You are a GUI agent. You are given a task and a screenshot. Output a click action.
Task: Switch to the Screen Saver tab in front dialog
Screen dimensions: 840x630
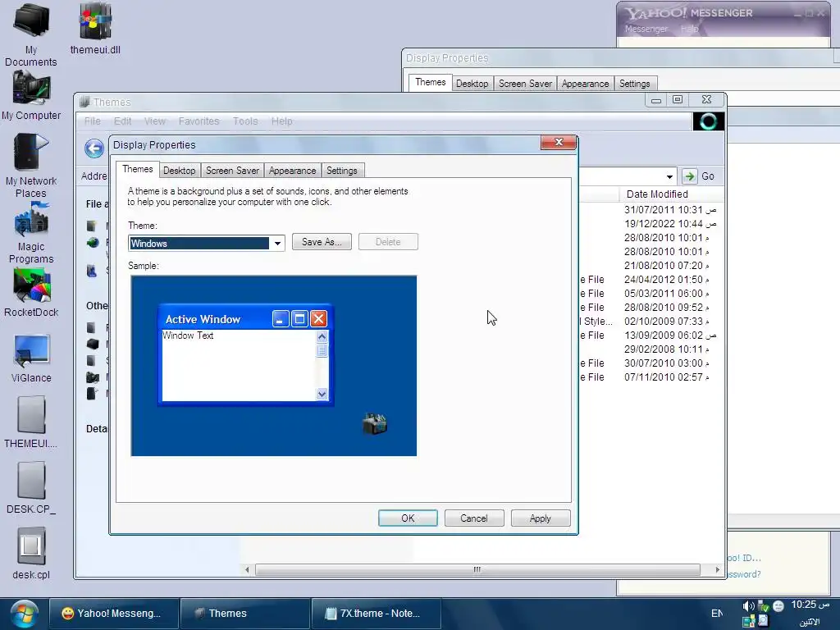coord(232,171)
